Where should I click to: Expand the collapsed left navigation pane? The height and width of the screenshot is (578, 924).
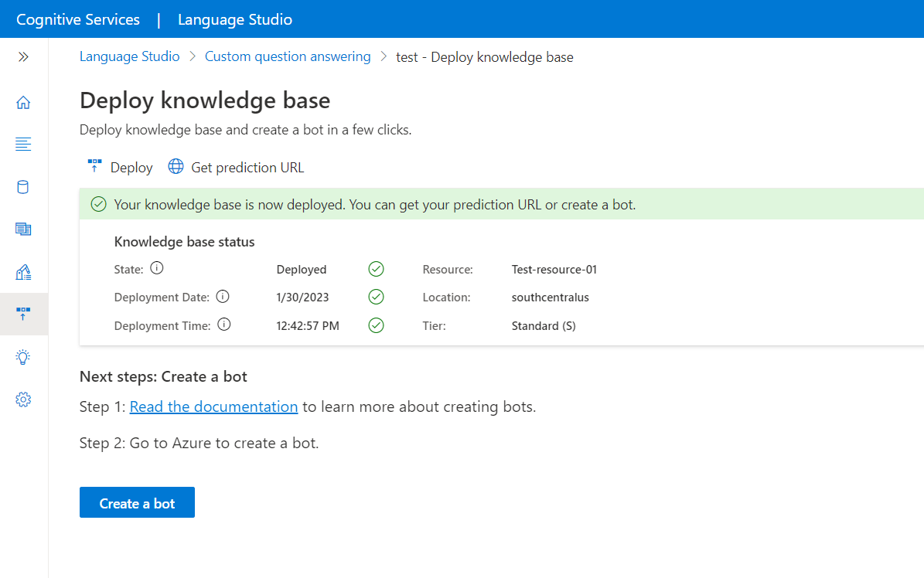click(23, 56)
